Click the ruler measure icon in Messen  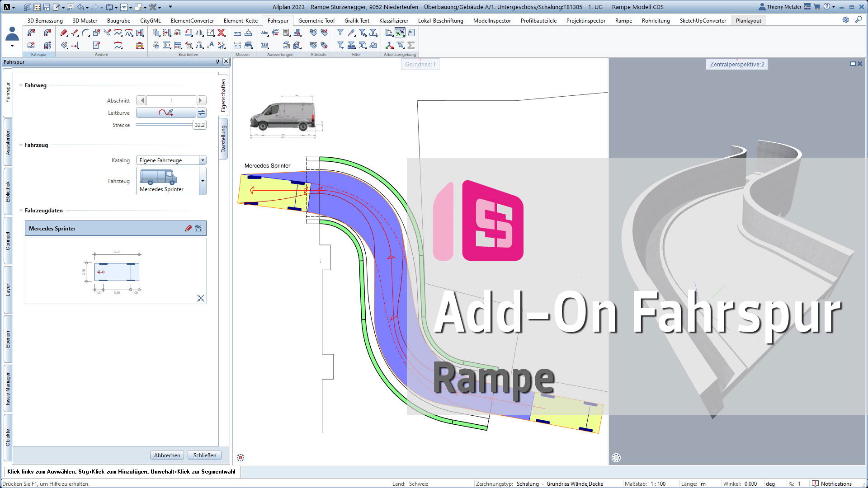(x=237, y=33)
